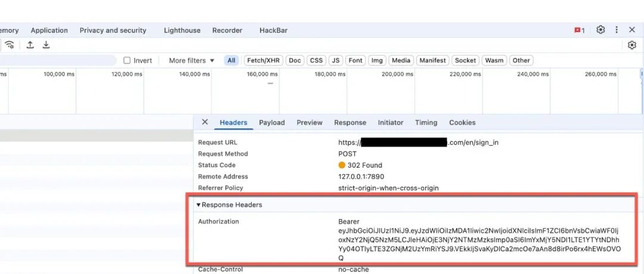Open the HackBar panel
644x274 pixels.
click(274, 30)
